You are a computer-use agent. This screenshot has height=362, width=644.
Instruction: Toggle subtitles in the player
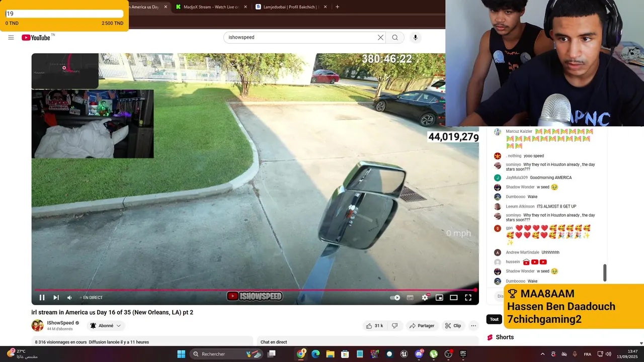[x=410, y=298]
